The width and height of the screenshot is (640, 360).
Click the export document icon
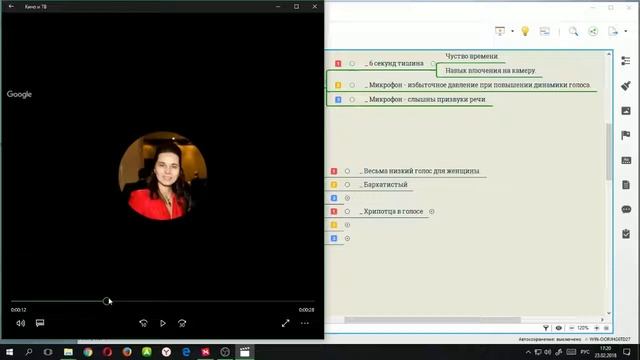point(613,31)
